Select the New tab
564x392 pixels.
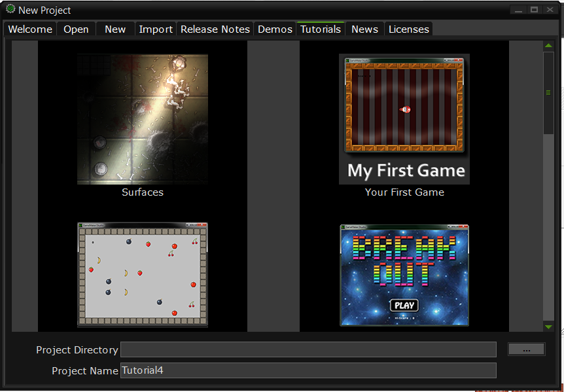pos(115,29)
